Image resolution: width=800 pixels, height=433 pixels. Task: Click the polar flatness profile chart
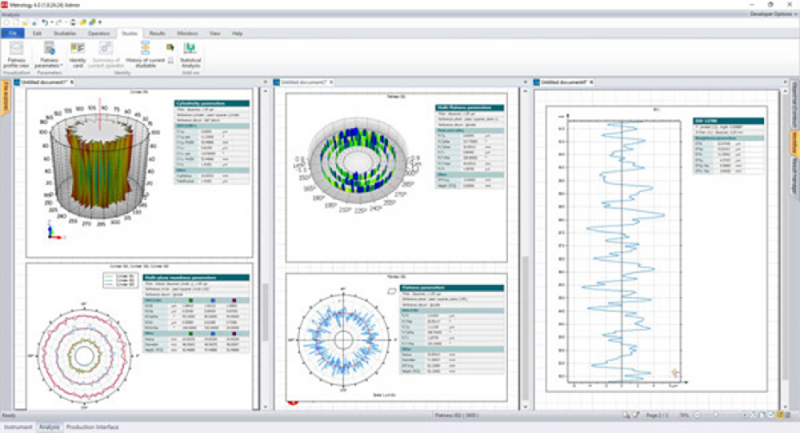click(x=342, y=338)
